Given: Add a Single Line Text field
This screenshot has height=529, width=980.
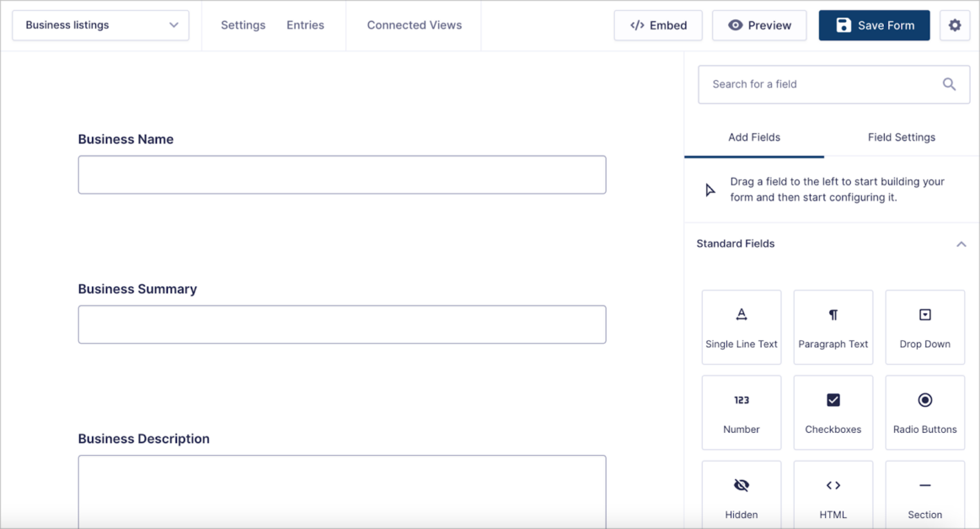Looking at the screenshot, I should [741, 327].
